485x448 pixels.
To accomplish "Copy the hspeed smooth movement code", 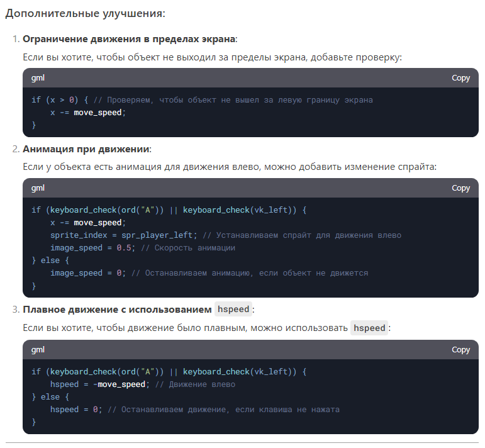I will 460,350.
